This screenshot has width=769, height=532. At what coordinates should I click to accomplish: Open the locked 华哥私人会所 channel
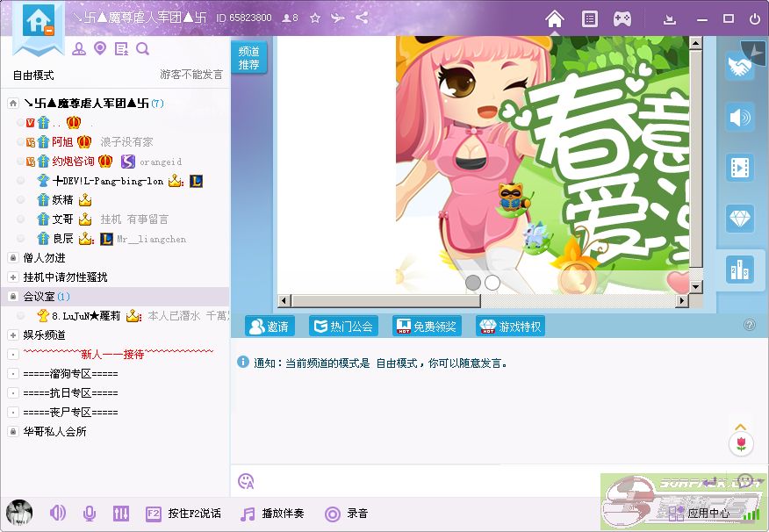point(55,432)
